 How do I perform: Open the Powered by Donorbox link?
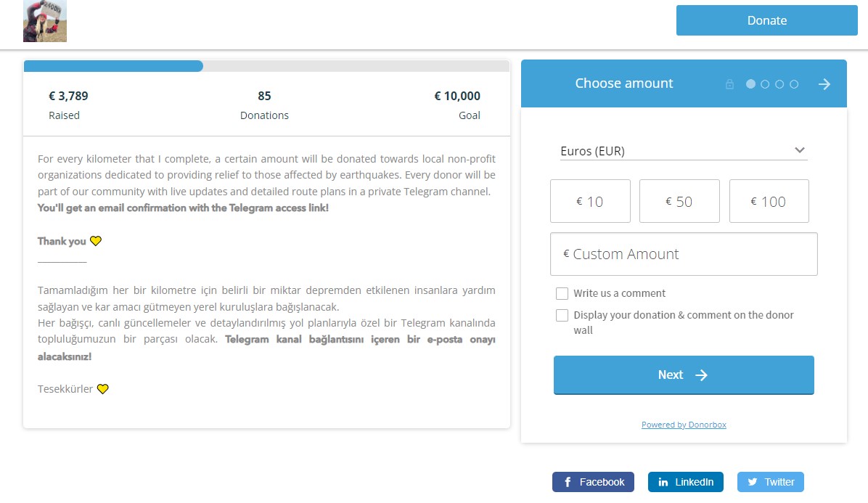(684, 425)
